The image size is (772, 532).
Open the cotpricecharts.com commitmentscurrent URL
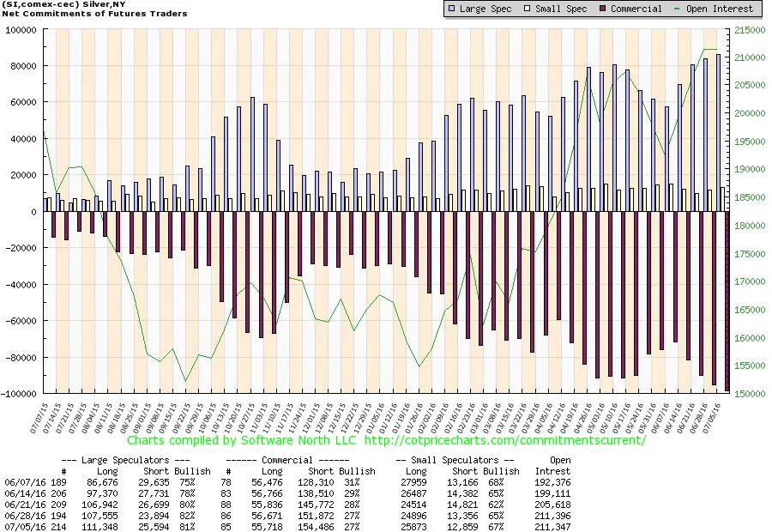click(505, 440)
